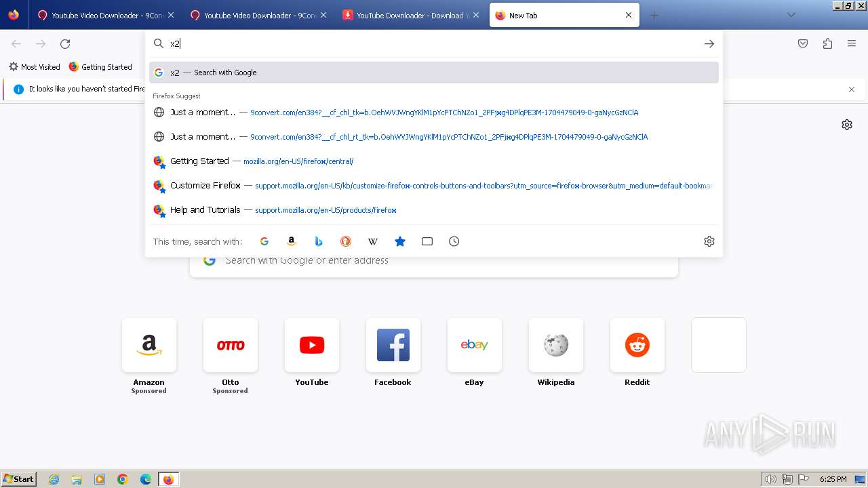Open the Extensions puzzle icon
868x488 pixels.
pyautogui.click(x=827, y=43)
